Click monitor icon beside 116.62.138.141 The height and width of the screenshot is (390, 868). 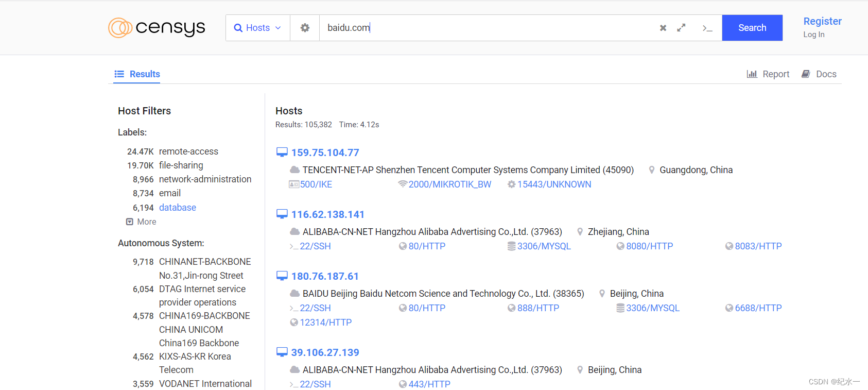coord(282,214)
